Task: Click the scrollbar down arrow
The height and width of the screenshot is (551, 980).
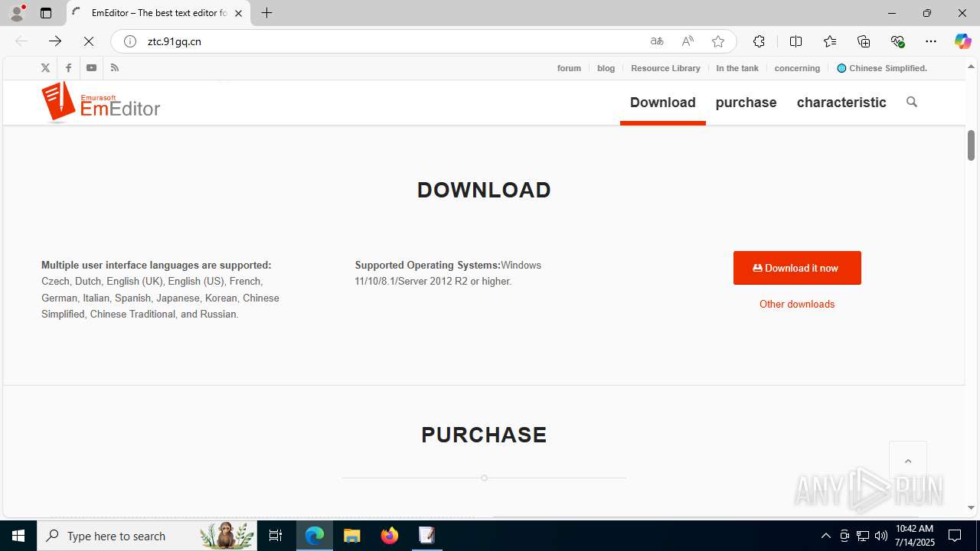Action: point(971,507)
